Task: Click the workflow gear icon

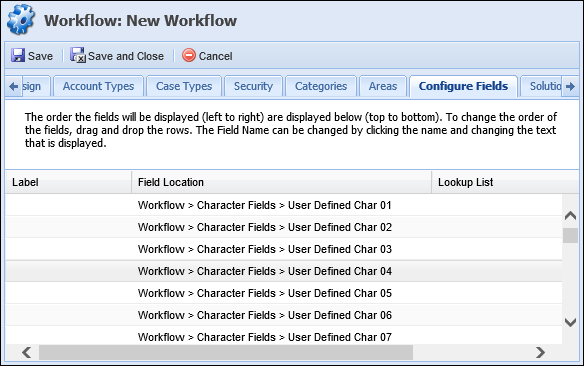Action: click(21, 20)
